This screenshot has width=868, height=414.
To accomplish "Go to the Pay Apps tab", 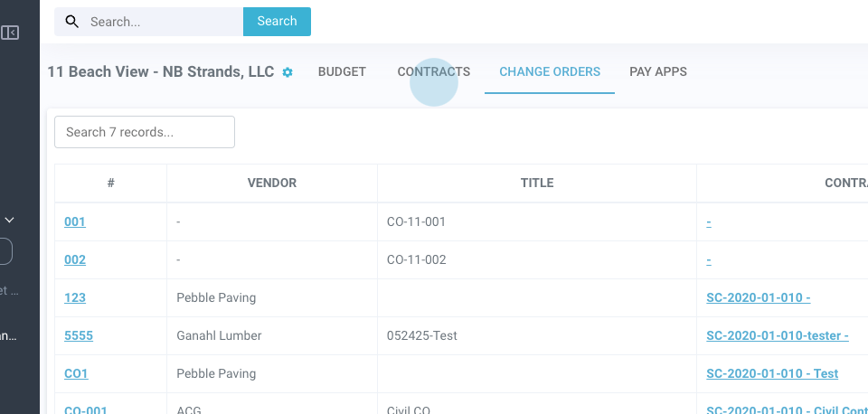I will 657,72.
